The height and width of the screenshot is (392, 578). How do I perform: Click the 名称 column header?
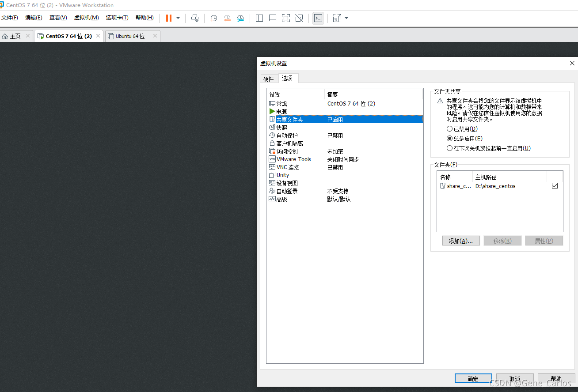tap(455, 177)
